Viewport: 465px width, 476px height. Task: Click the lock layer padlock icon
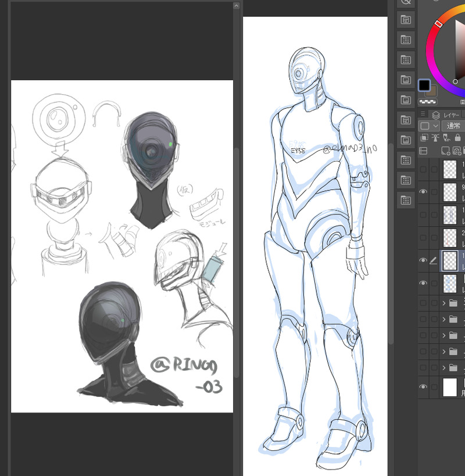tap(457, 138)
